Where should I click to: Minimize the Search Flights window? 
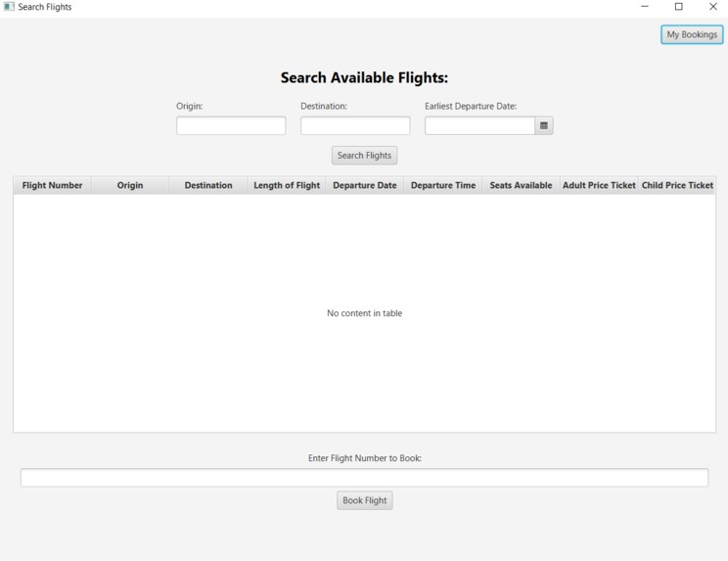tap(645, 7)
